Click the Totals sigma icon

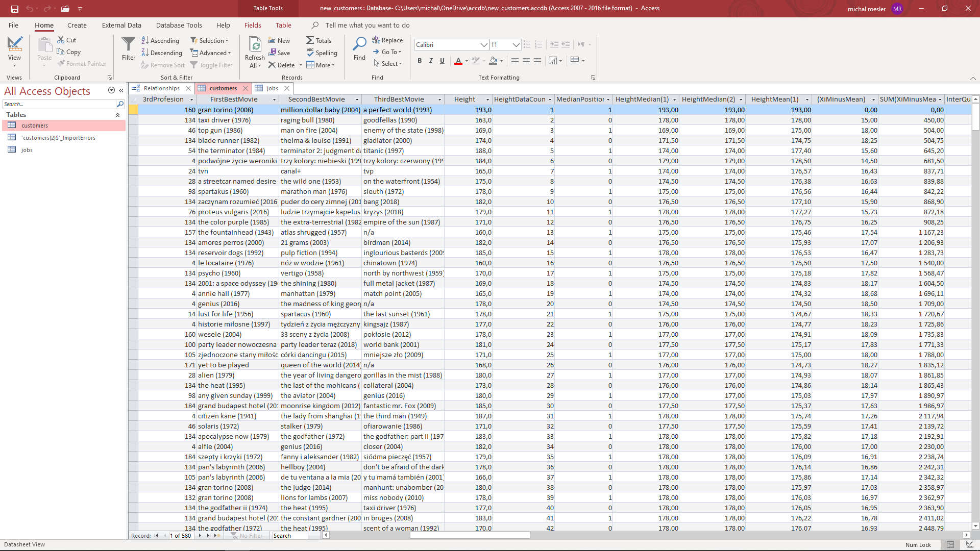pyautogui.click(x=310, y=40)
